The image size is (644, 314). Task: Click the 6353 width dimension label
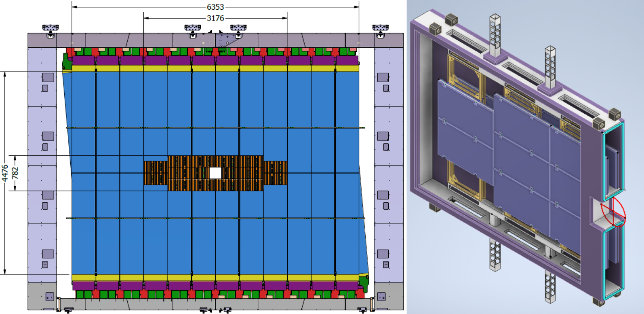(x=215, y=7)
